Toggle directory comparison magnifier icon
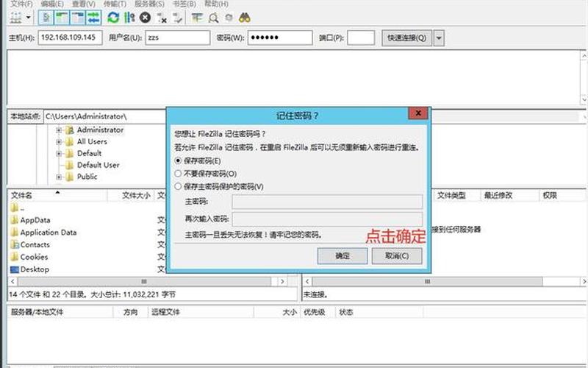The height and width of the screenshot is (368, 588). tap(213, 17)
